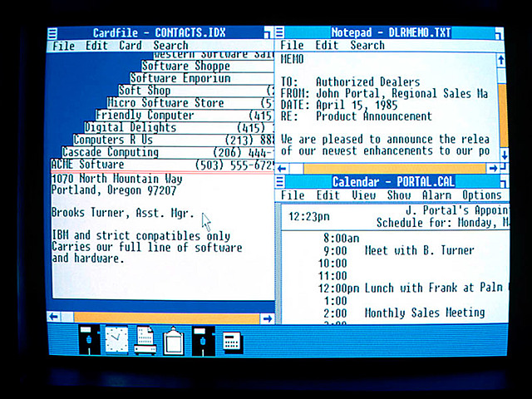
Task: Open the View menu in Calendar
Action: (363, 195)
